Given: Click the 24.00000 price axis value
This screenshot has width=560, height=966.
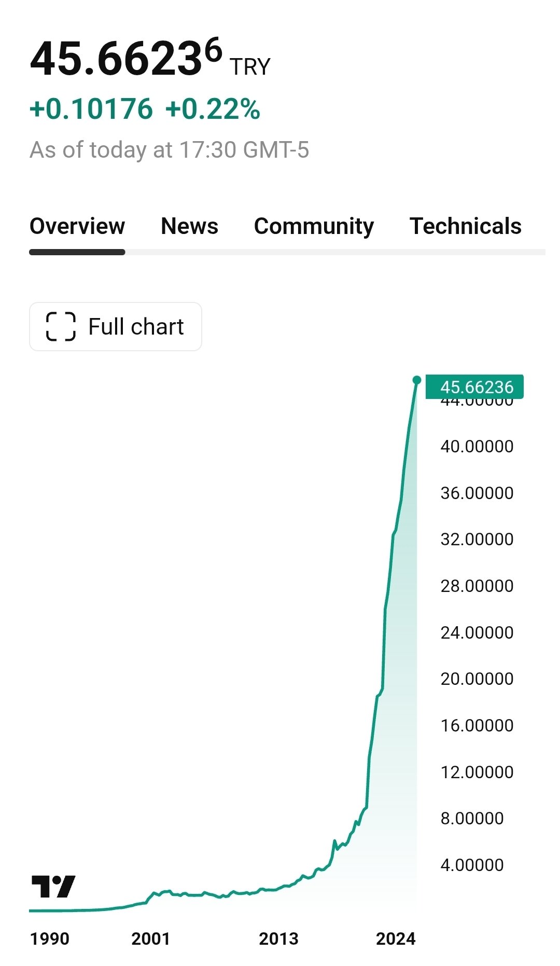Looking at the screenshot, I should tap(477, 632).
